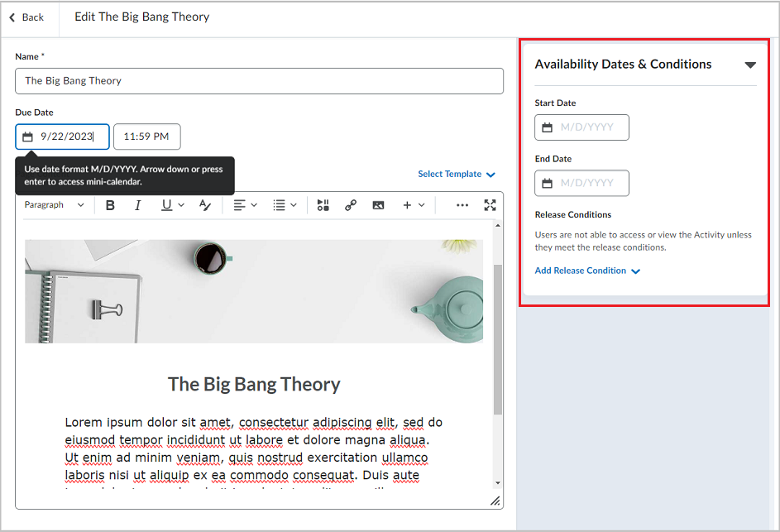
Task: Click the text alignment icon
Action: [240, 205]
